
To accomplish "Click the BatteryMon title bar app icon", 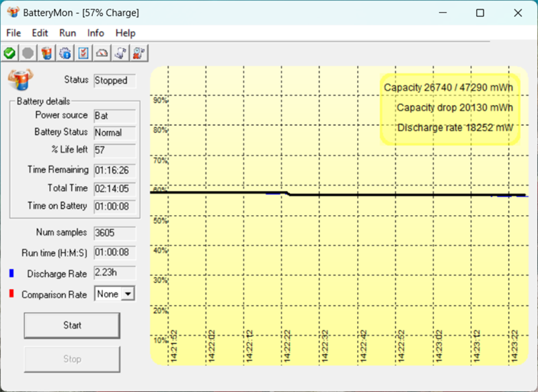I will (x=13, y=12).
